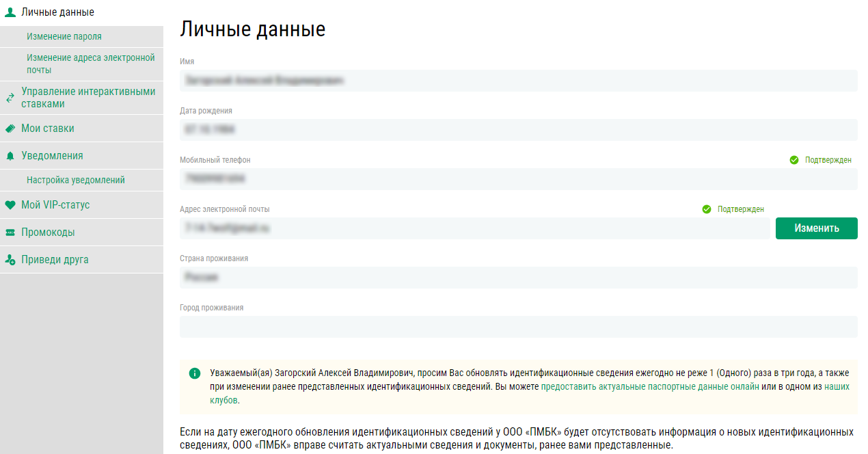Click the Личные данные page heading

(252, 29)
